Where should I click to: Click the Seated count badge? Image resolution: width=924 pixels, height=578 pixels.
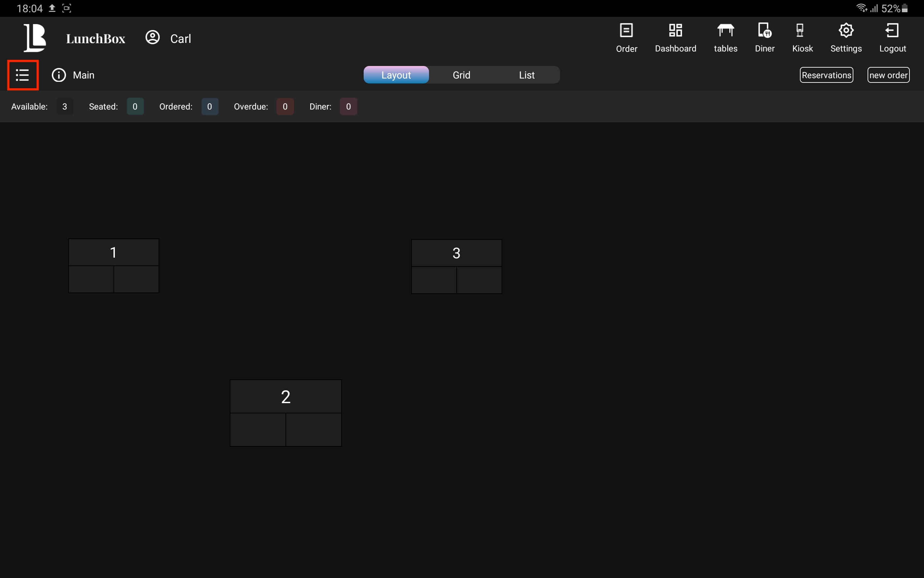[x=135, y=107]
